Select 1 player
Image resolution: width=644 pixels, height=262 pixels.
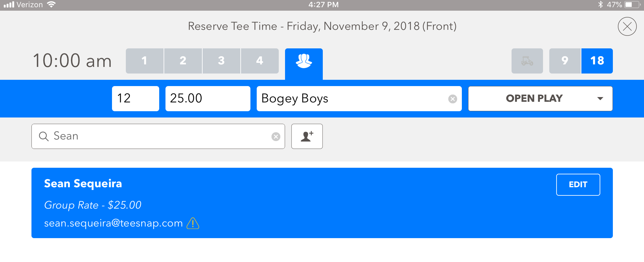[145, 61]
